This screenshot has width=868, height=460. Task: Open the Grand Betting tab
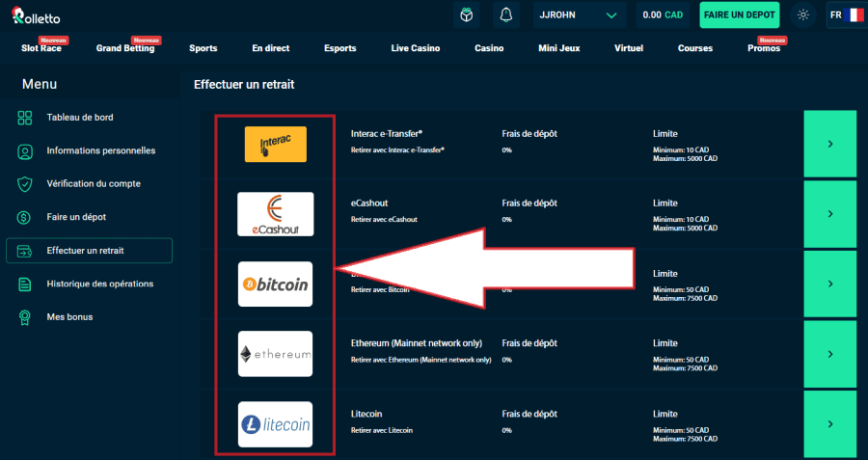[125, 48]
